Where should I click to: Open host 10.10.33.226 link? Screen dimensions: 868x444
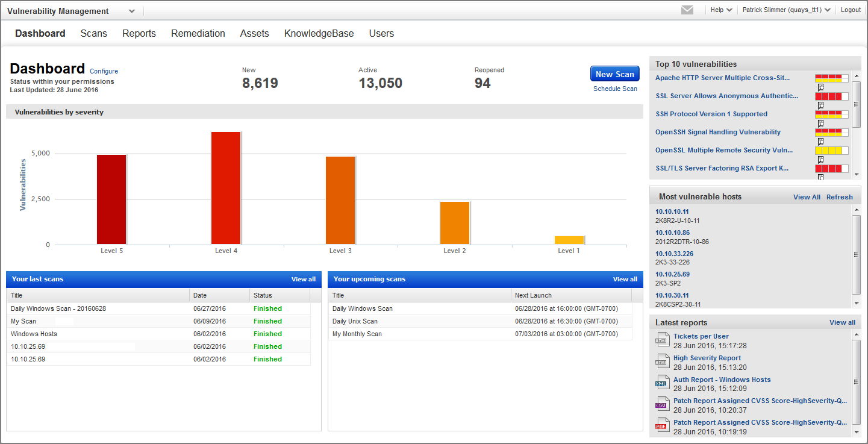point(674,254)
